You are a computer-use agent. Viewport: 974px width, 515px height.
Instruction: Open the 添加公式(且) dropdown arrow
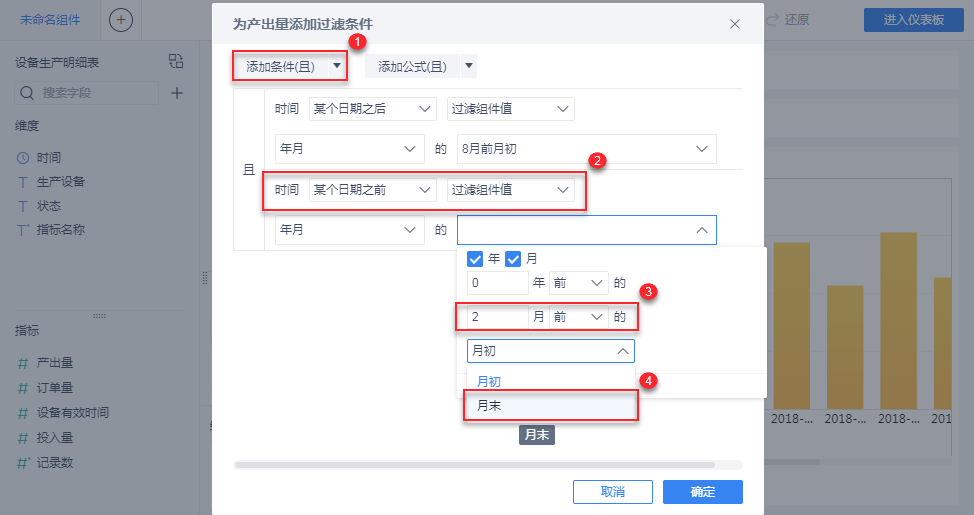pyautogui.click(x=470, y=67)
